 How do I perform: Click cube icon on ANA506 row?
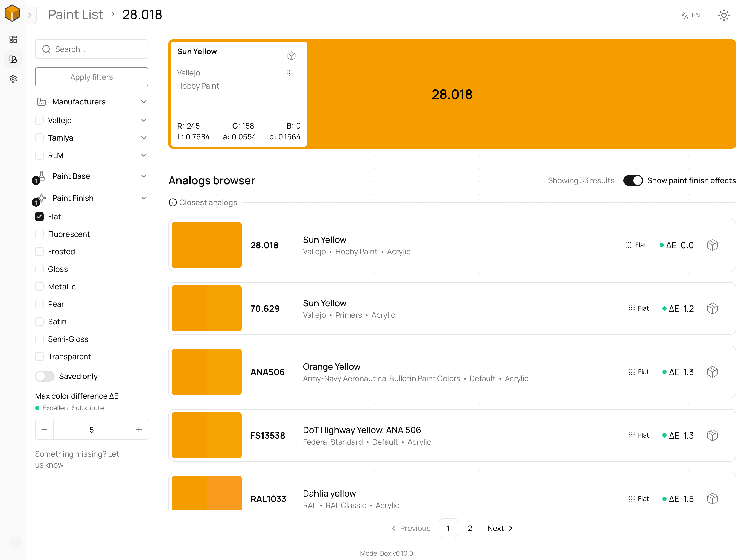[712, 372]
